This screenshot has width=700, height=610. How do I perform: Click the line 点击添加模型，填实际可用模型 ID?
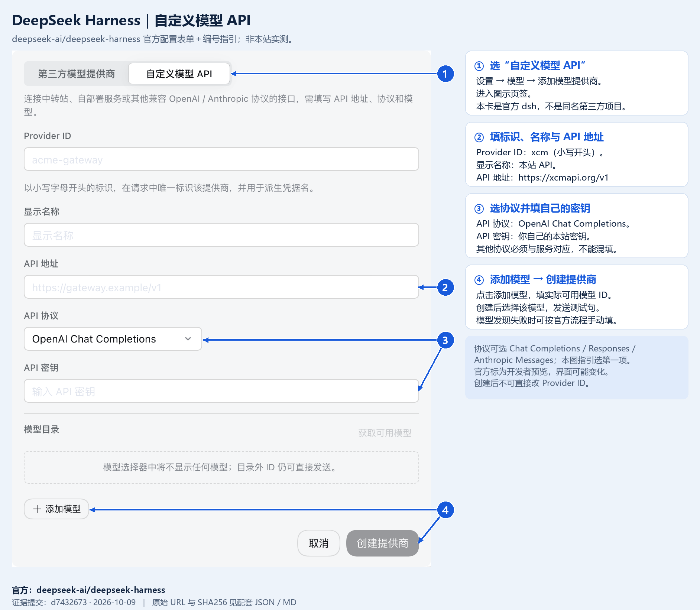coord(544,295)
